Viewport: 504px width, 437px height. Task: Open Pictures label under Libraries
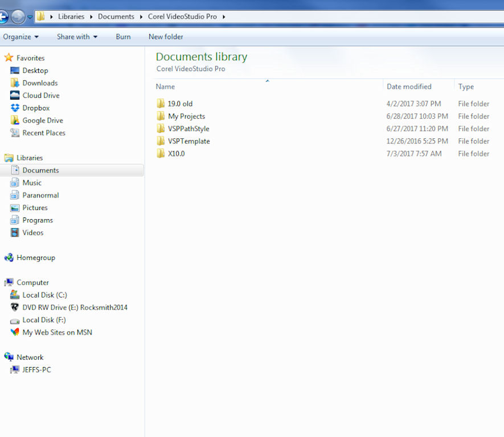(35, 208)
